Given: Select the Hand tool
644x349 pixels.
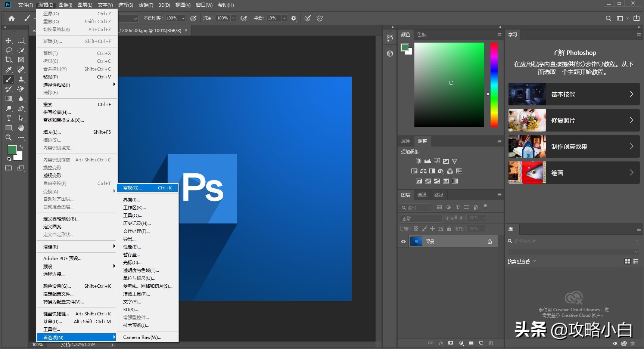Looking at the screenshot, I should click(21, 128).
